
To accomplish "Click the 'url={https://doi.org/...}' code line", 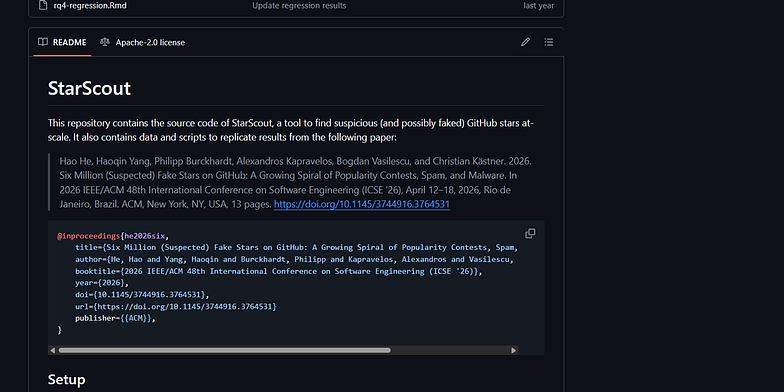I will pos(176,306).
